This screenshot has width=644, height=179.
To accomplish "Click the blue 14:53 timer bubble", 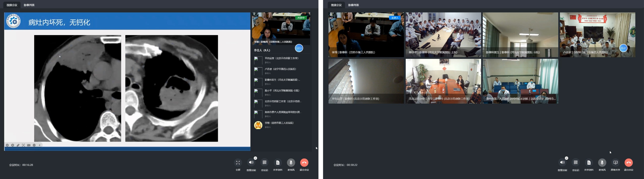I will pyautogui.click(x=299, y=48).
